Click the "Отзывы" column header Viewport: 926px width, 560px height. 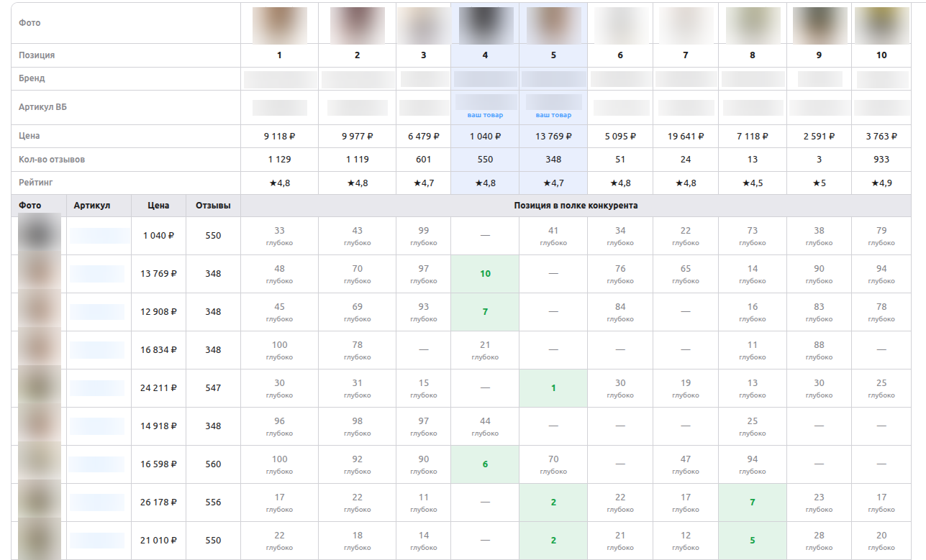tap(213, 206)
